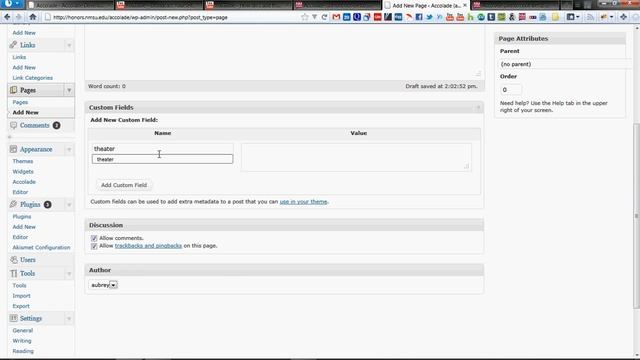Viewport: 640px width, 360px height.
Task: Follow the 'use in your theme' link
Action: (x=303, y=202)
